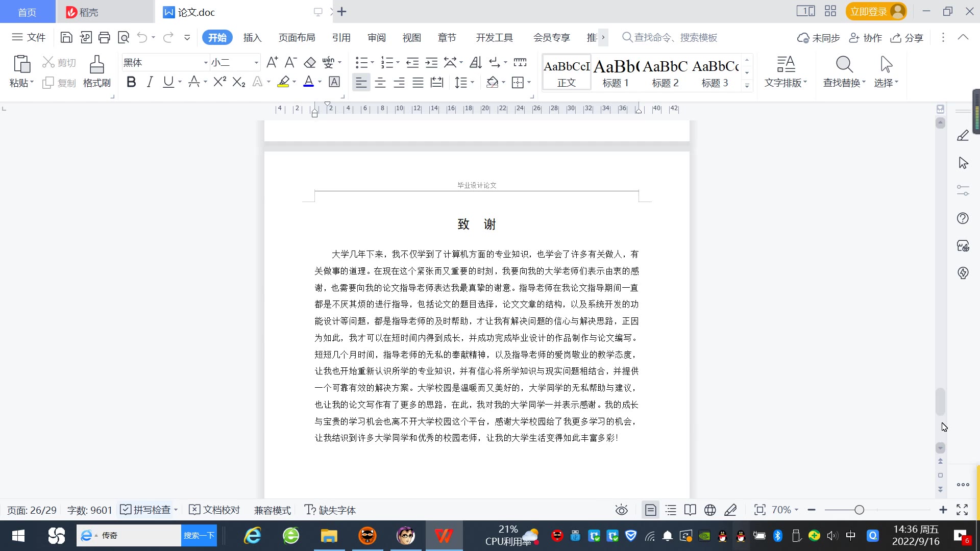Click the character border icon

click(334, 82)
